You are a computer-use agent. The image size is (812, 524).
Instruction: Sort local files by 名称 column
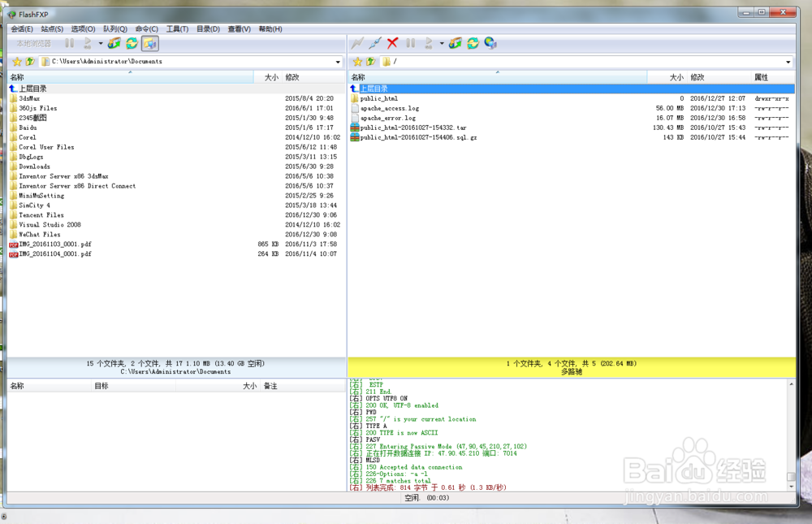131,77
